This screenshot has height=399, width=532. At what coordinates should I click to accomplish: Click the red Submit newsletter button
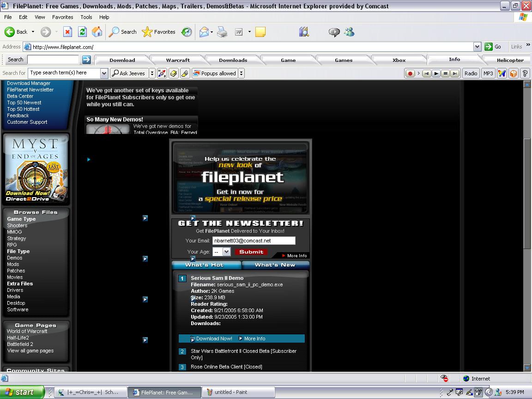tap(251, 252)
